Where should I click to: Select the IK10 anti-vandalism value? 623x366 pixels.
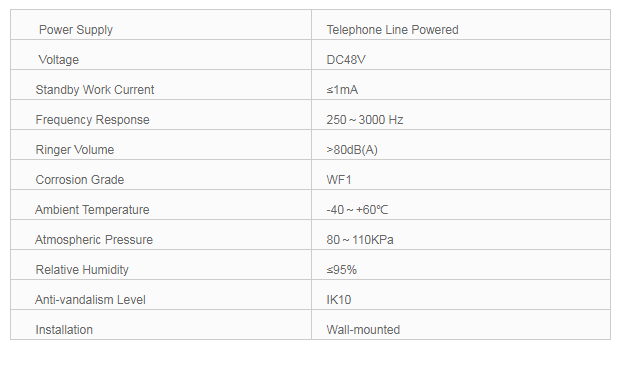tap(339, 300)
